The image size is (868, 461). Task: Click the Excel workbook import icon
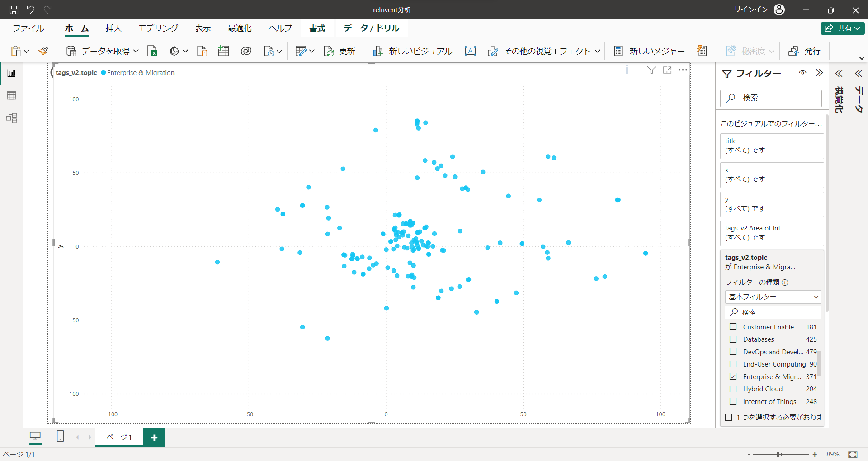coord(152,51)
